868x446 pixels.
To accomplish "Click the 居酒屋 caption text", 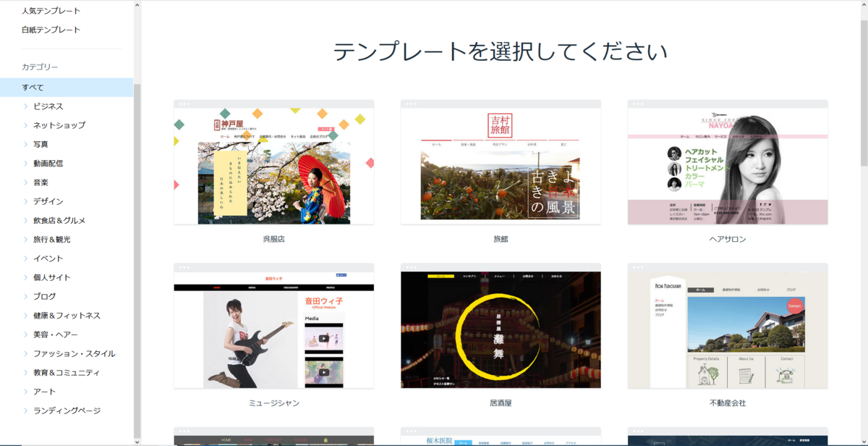I will 501,403.
